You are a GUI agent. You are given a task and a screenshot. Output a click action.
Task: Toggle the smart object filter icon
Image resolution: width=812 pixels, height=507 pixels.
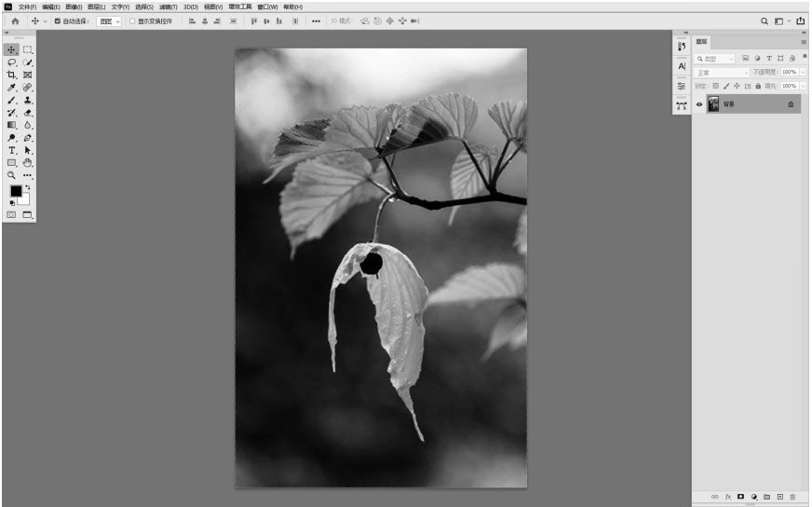(x=792, y=59)
